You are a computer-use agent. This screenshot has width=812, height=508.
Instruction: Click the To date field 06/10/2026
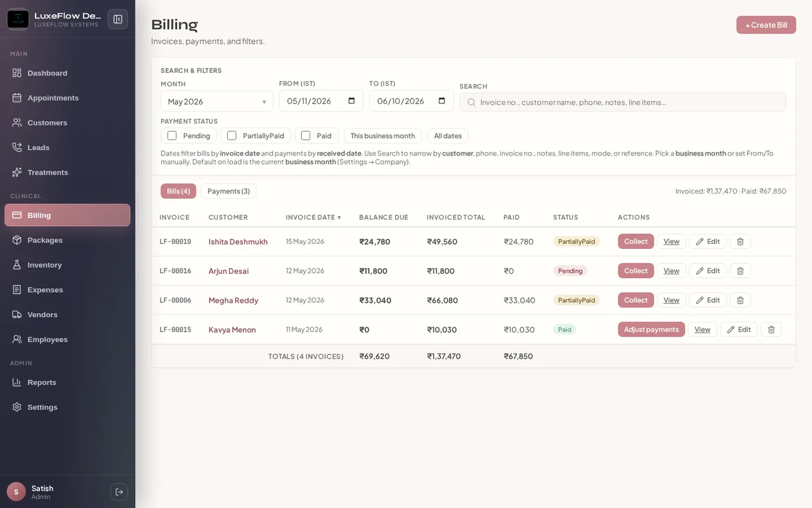411,101
